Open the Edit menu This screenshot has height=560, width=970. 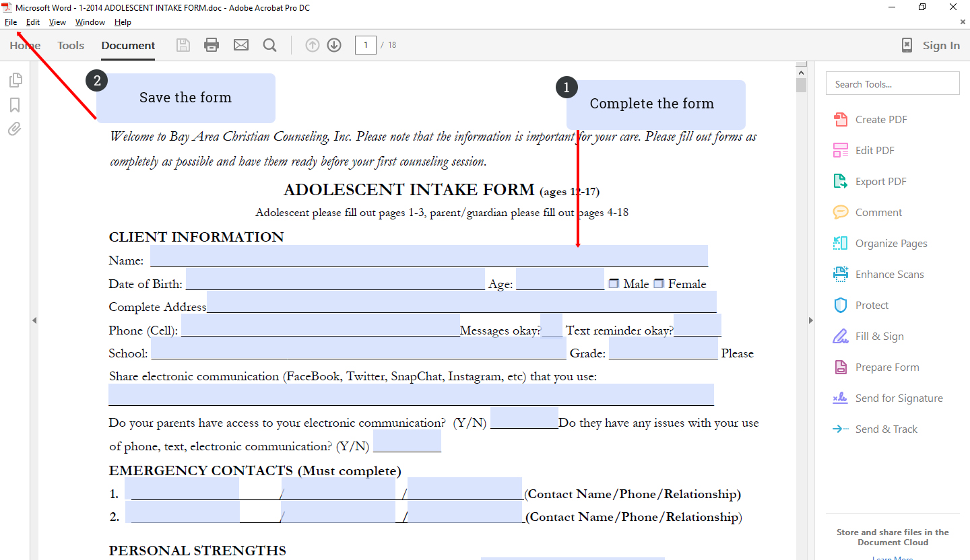click(x=32, y=22)
